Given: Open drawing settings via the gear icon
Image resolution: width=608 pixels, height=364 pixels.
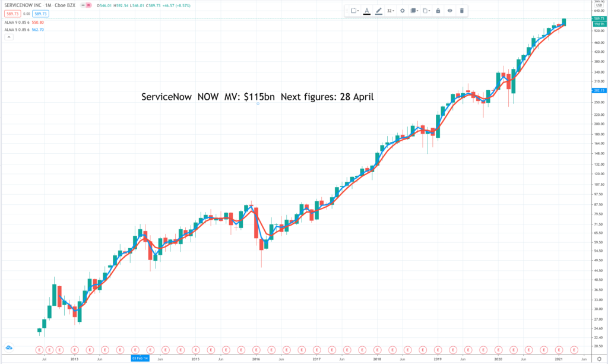Looking at the screenshot, I should pos(403,11).
